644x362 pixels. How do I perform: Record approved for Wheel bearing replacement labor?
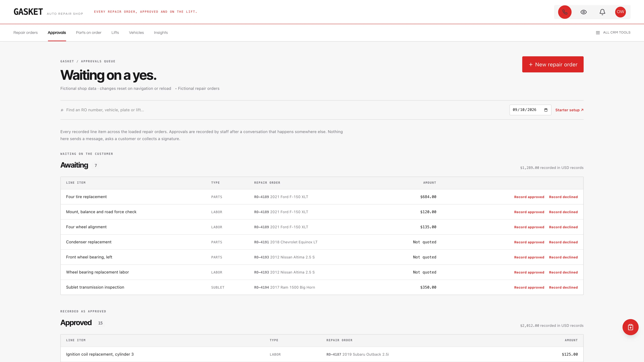529,272
